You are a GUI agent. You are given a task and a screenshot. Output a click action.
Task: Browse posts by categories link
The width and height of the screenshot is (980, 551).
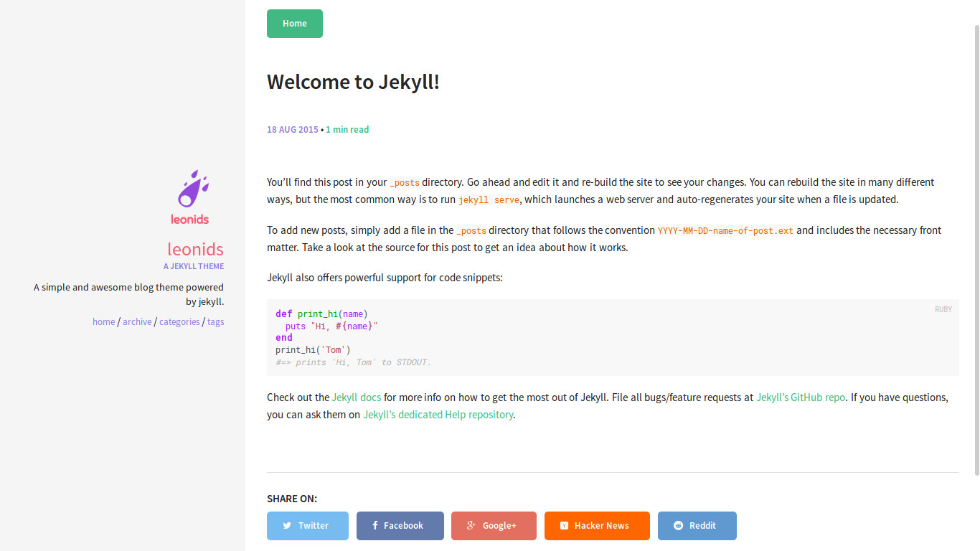point(179,321)
